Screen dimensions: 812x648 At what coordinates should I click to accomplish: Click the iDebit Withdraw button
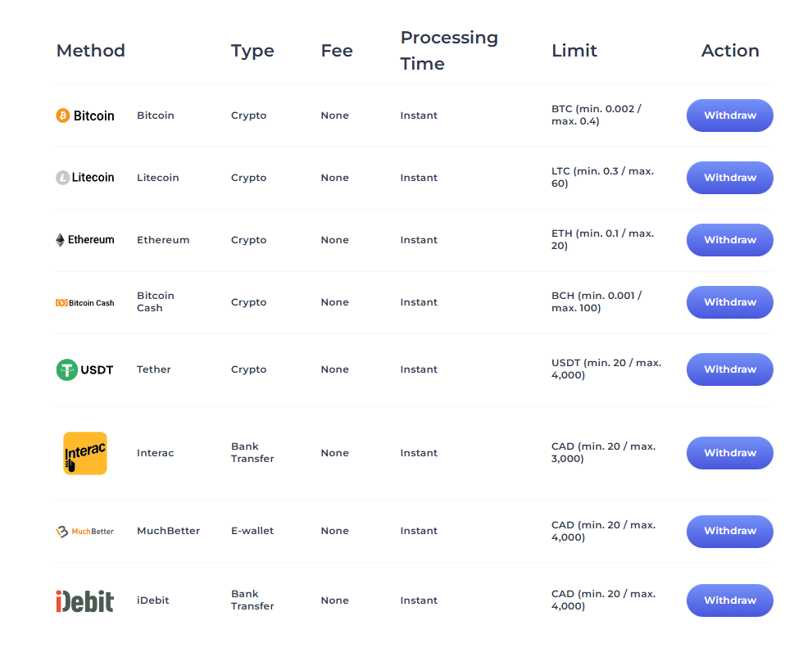[728, 600]
